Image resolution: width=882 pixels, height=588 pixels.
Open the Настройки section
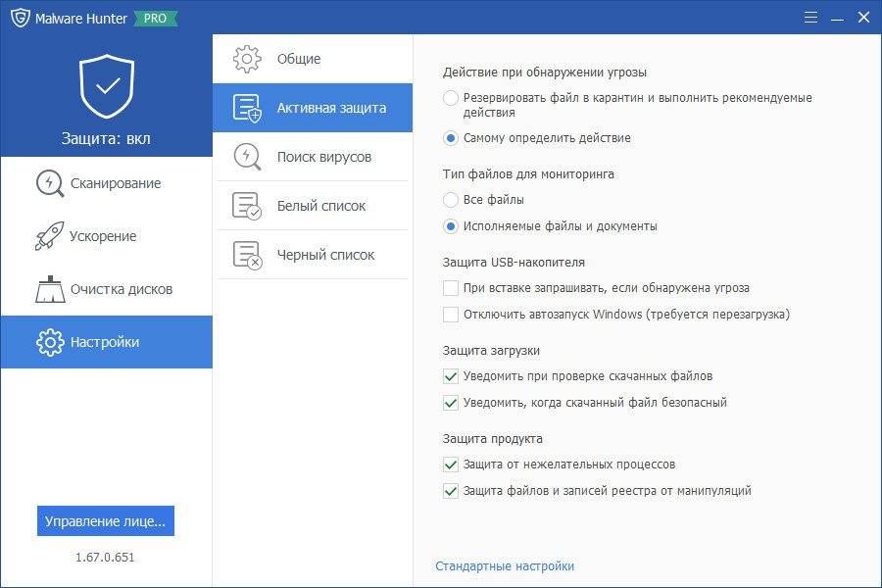pyautogui.click(x=106, y=342)
